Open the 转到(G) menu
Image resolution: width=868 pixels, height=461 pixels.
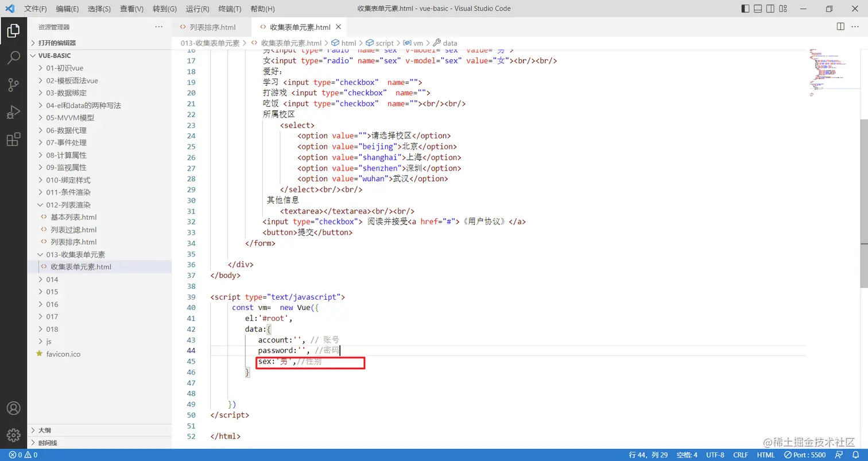pos(165,9)
